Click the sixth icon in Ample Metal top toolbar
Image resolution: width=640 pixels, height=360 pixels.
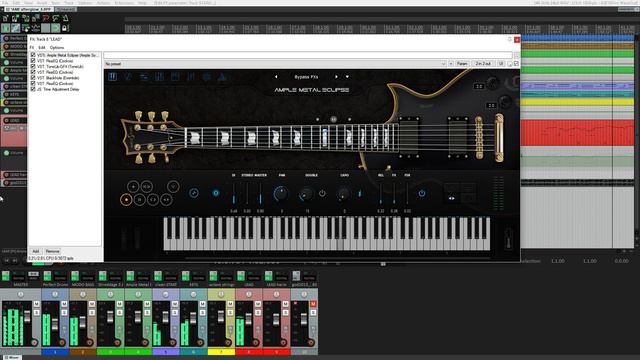pyautogui.click(x=191, y=77)
